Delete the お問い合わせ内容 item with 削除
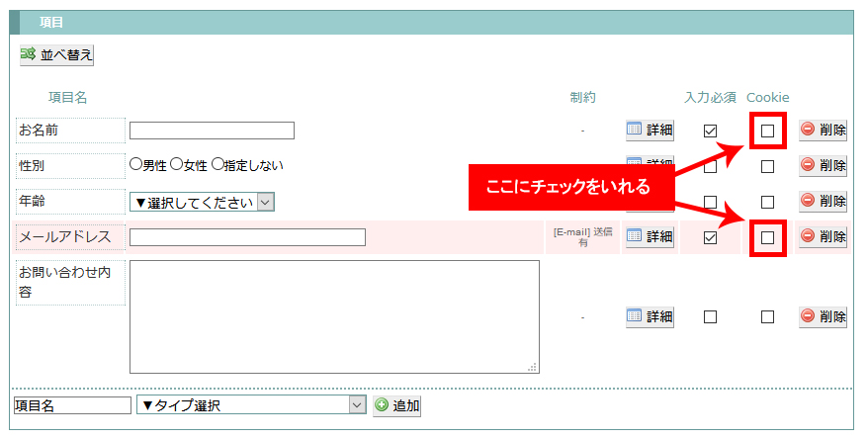The height and width of the screenshot is (439, 868). pyautogui.click(x=823, y=316)
